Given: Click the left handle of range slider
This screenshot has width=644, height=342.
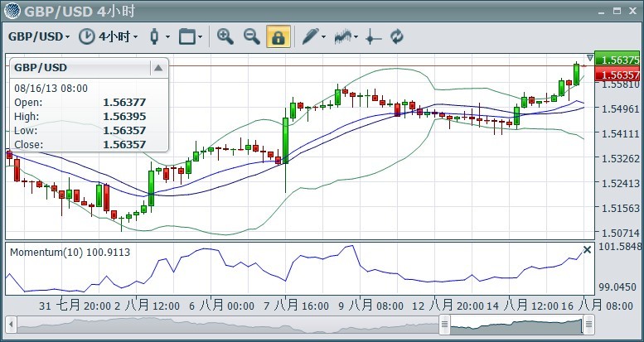Looking at the screenshot, I should [x=444, y=325].
